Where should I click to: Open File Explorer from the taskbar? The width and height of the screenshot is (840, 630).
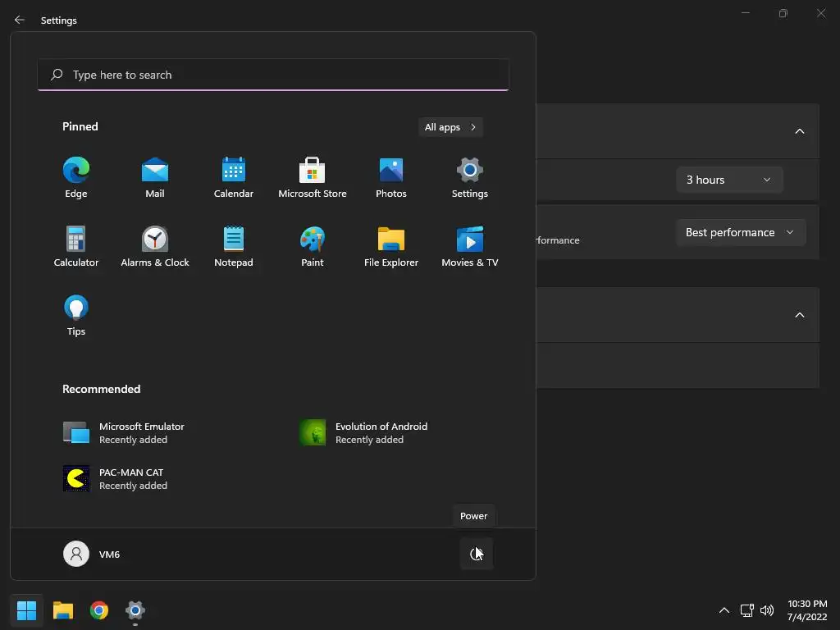(x=62, y=610)
